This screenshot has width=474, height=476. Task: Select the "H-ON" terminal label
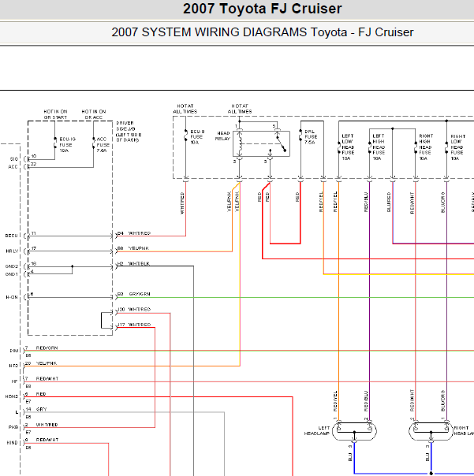point(12,297)
